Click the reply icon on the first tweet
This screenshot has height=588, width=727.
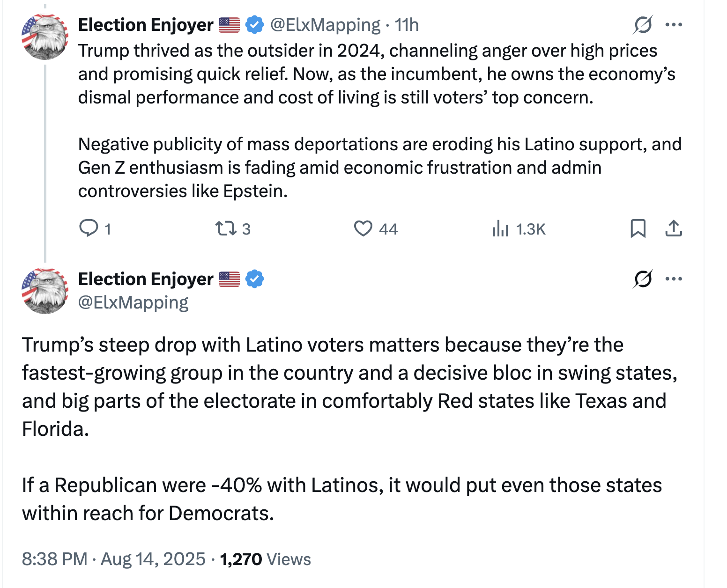click(x=89, y=228)
